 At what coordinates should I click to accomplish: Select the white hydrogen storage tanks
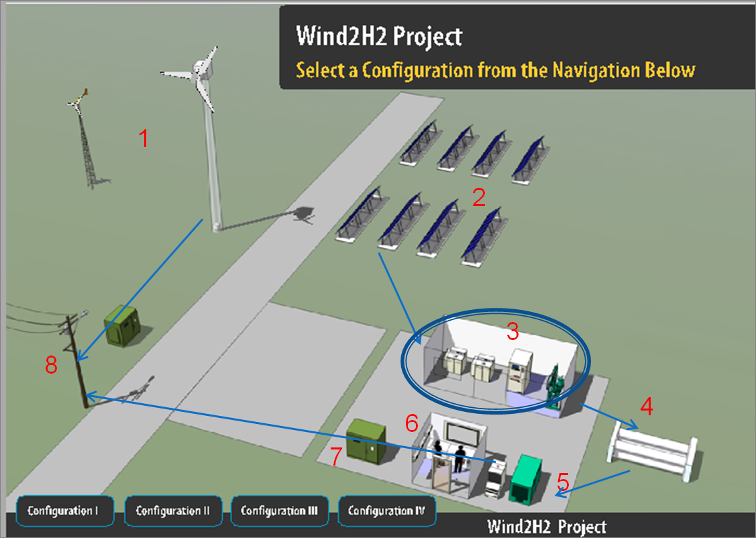coord(653,451)
